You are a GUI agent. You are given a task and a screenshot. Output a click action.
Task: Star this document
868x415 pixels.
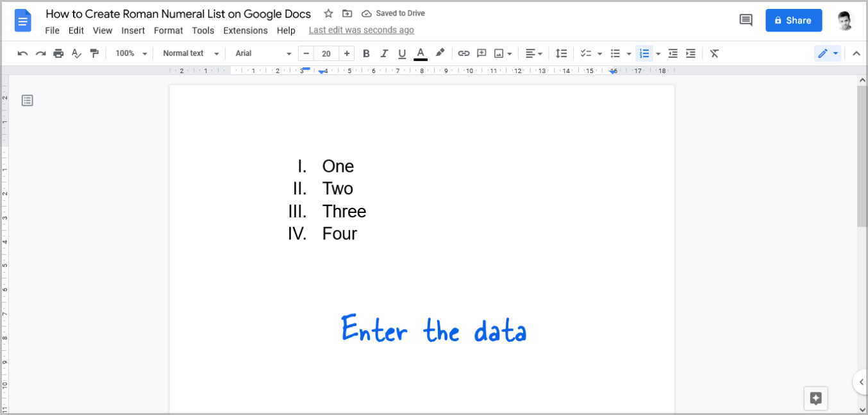(328, 13)
